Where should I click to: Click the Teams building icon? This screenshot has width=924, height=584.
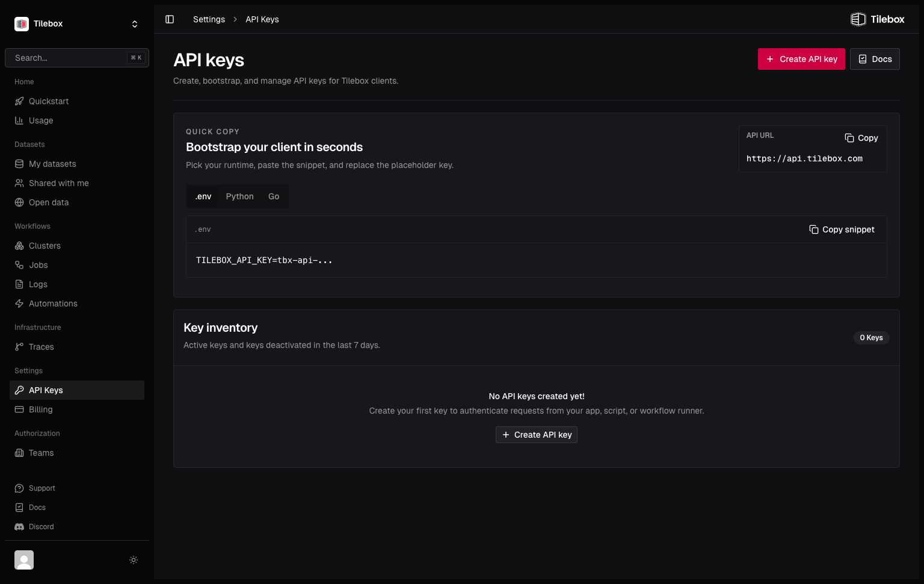[19, 453]
